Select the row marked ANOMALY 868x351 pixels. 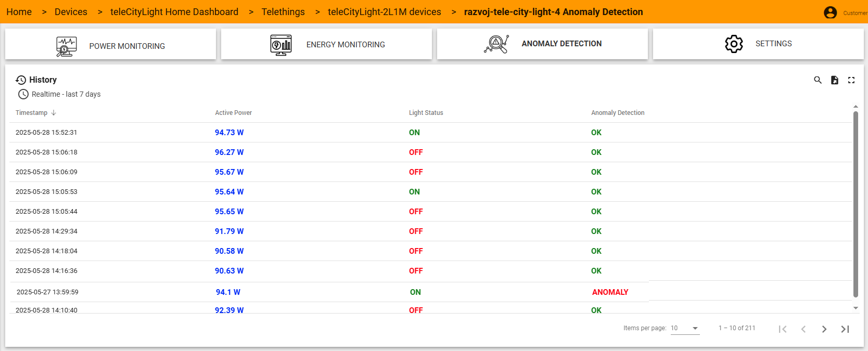click(329, 292)
